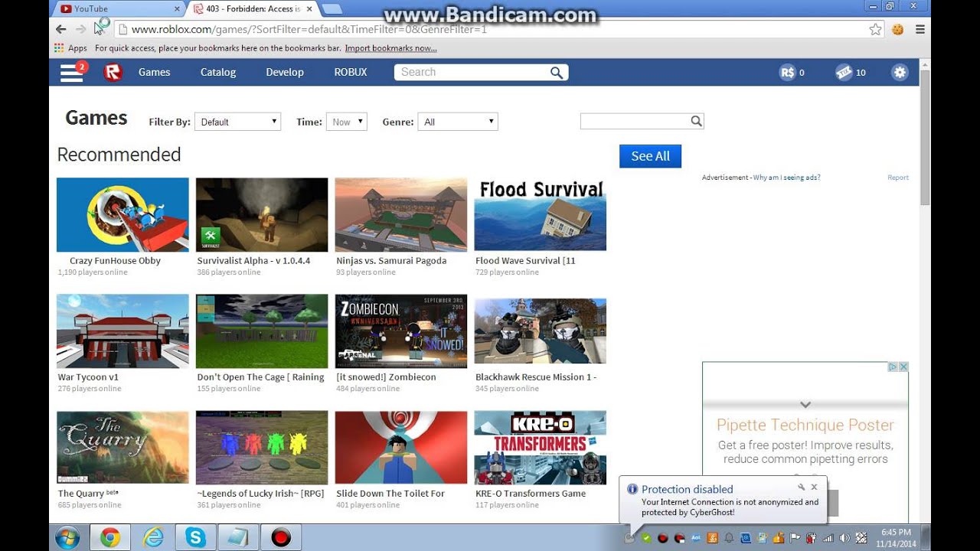Open the Blackhawk Rescue Mission thumbnail
Screen dimensions: 980x551
coord(540,331)
